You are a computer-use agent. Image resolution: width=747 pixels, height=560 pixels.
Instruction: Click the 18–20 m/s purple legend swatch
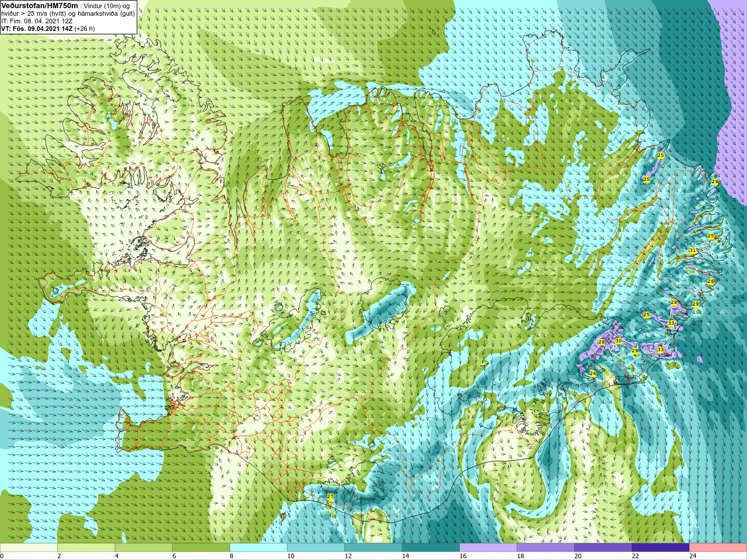(546, 547)
